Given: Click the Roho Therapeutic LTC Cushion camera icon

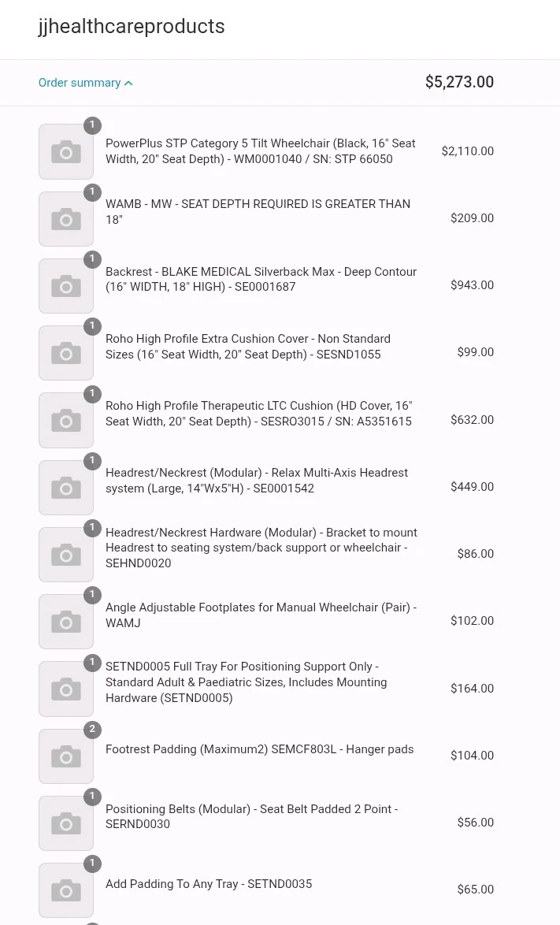Looking at the screenshot, I should coord(66,420).
